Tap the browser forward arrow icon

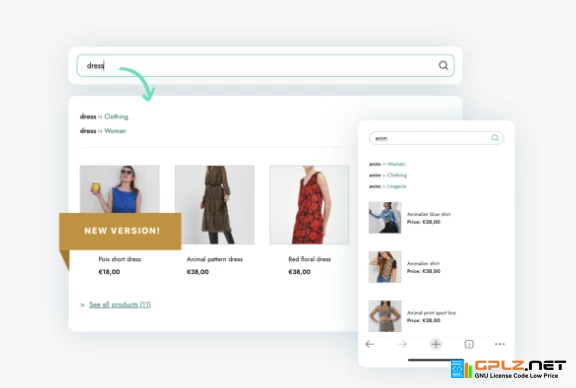tap(403, 344)
